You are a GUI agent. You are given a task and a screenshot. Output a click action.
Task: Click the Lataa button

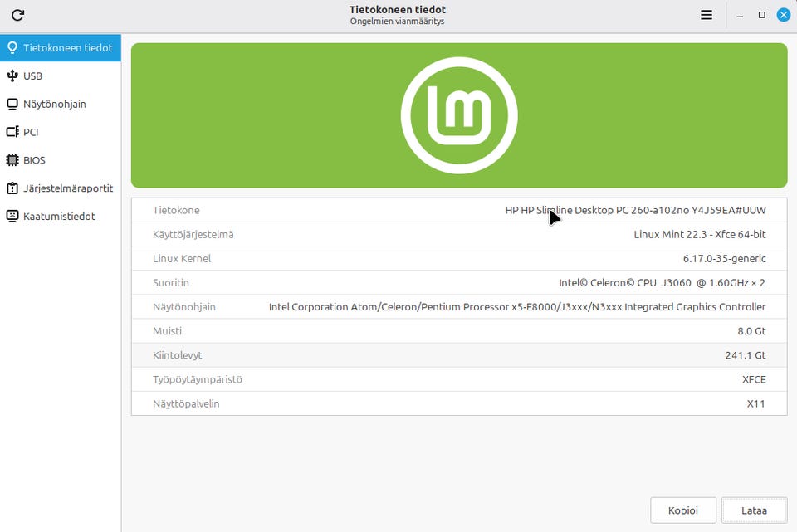click(x=754, y=510)
